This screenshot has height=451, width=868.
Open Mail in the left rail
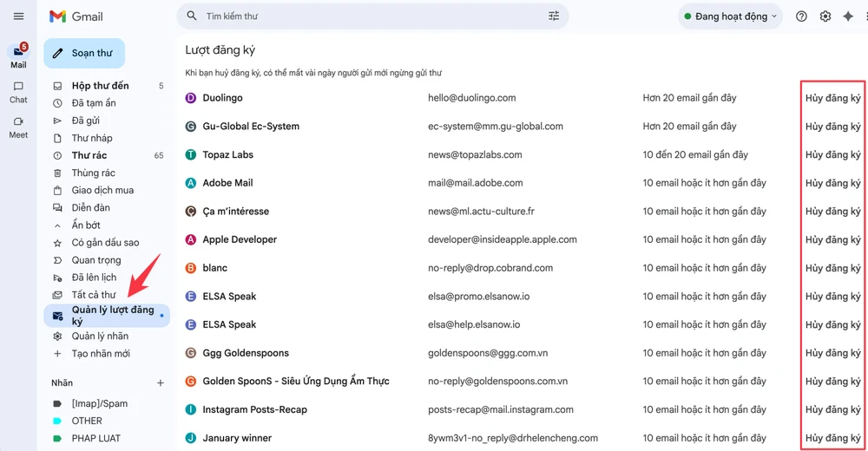(18, 56)
